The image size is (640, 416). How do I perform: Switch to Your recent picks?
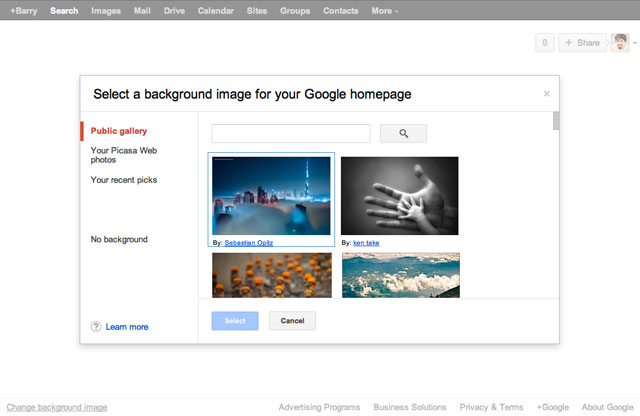[124, 180]
